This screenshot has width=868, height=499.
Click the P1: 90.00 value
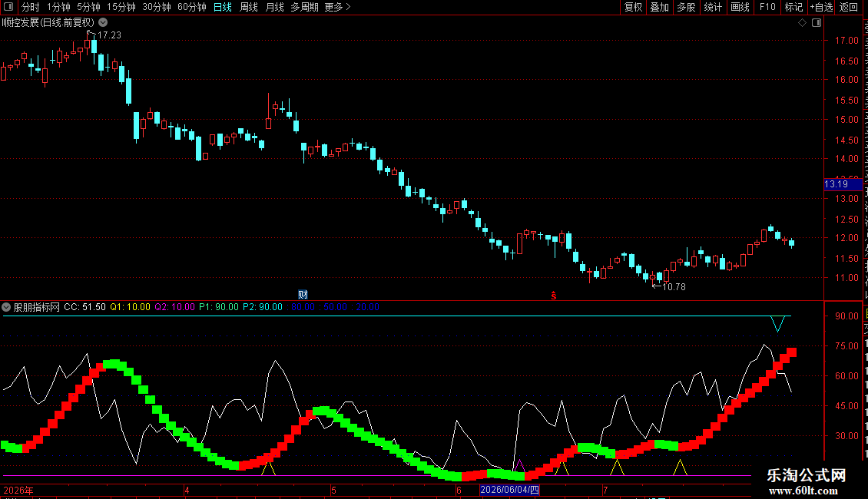click(219, 307)
